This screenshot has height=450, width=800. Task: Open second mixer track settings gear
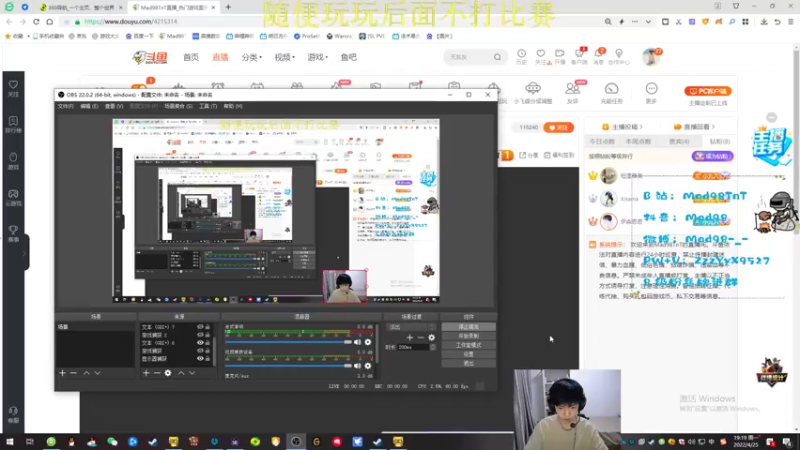[x=368, y=366]
